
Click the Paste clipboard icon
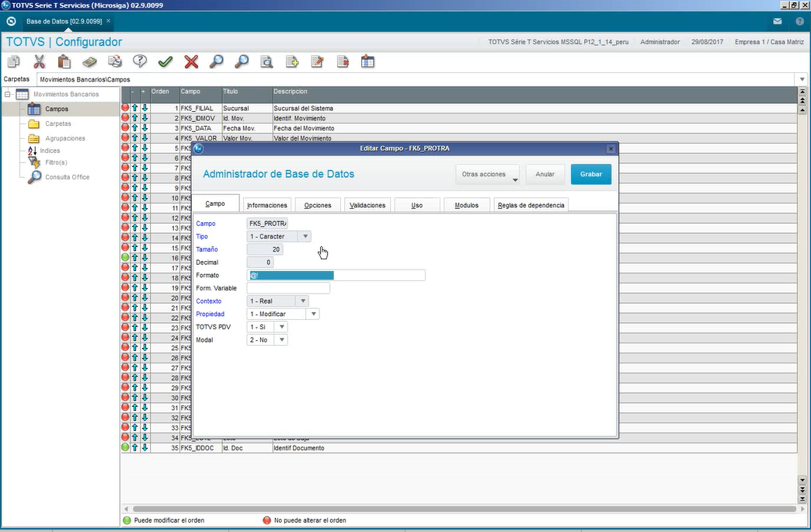[x=64, y=62]
